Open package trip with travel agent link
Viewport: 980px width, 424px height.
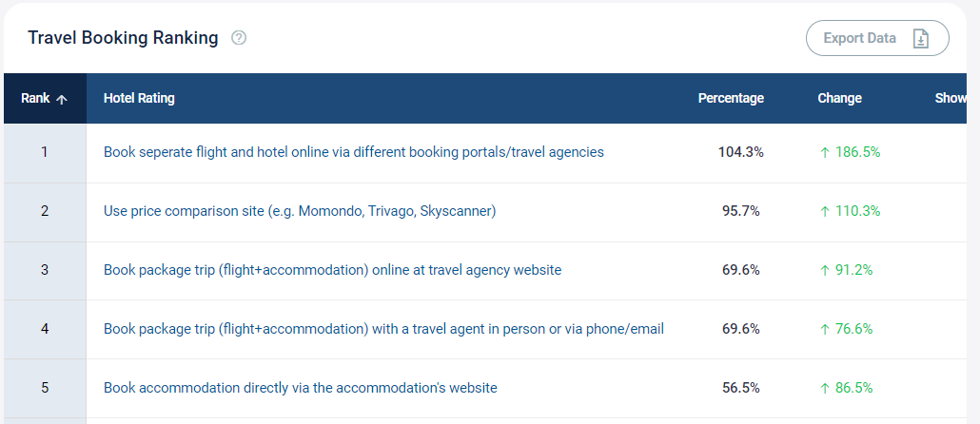click(383, 329)
